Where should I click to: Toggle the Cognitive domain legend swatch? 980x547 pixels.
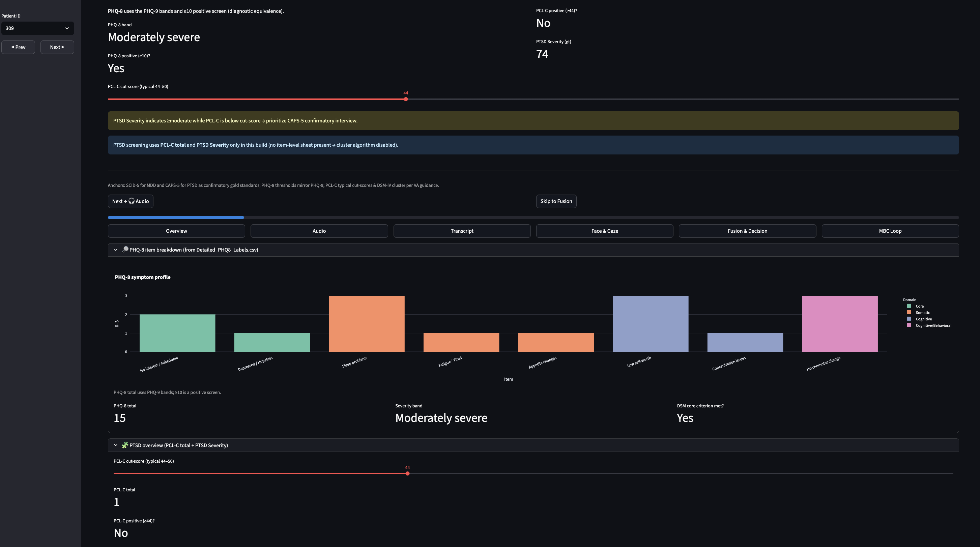[x=909, y=319]
